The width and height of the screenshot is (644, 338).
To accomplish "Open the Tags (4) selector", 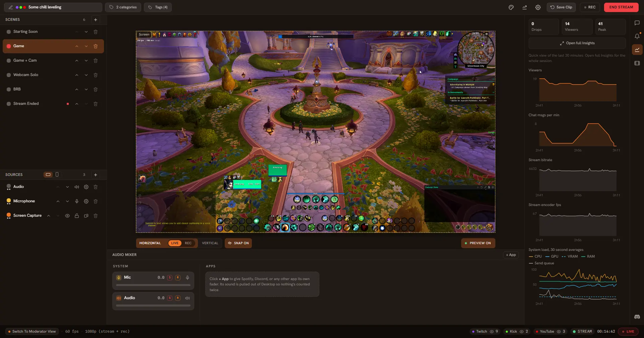I will [158, 7].
